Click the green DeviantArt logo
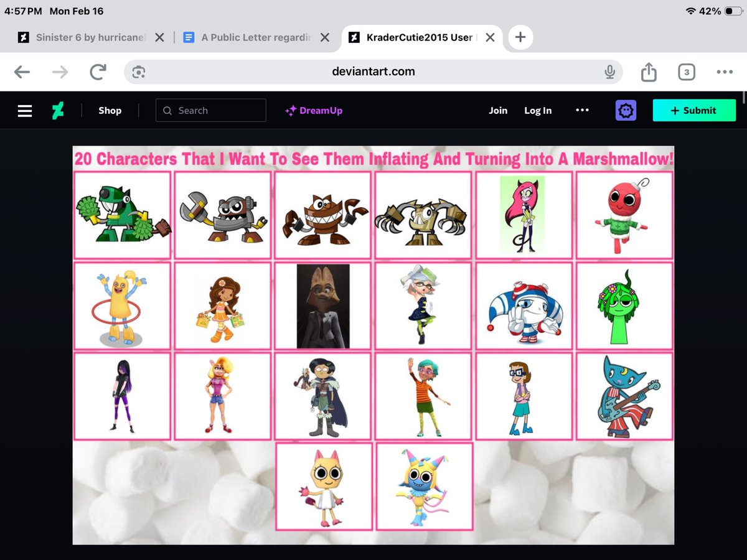Image resolution: width=747 pixels, height=560 pixels. (x=58, y=111)
